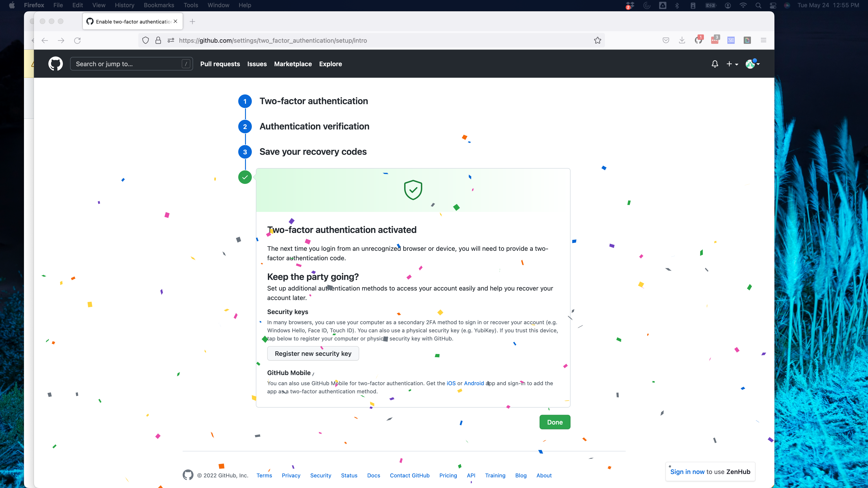
Task: Click the green Done button
Action: (555, 422)
